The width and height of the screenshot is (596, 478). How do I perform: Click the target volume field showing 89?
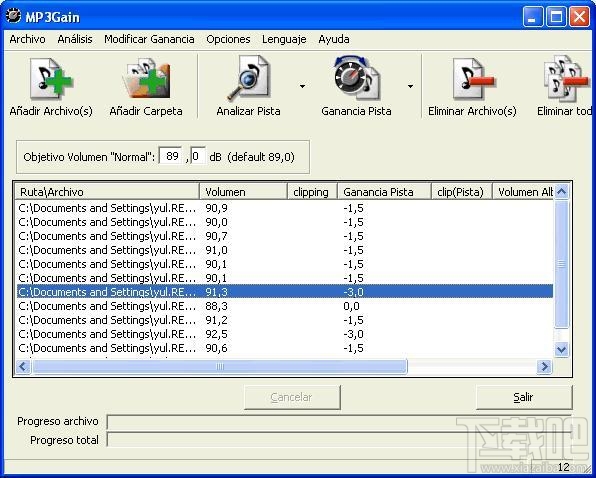(x=170, y=156)
